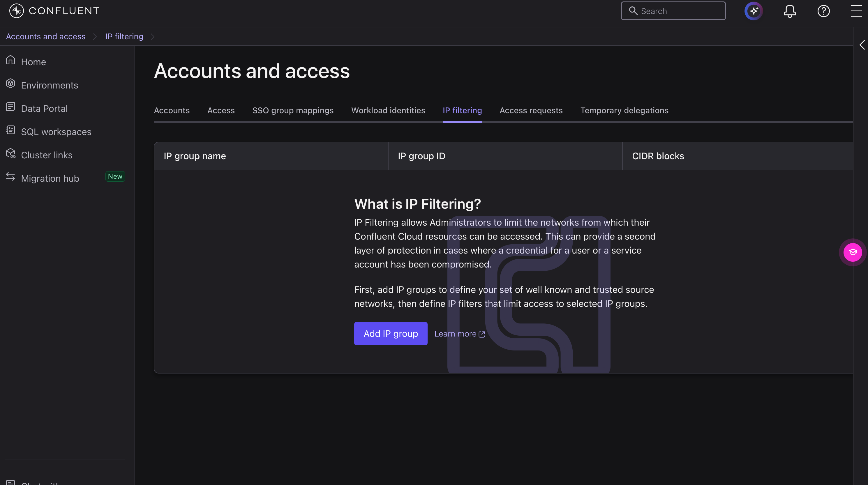Click the Add IP group button
The width and height of the screenshot is (868, 485).
pos(391,333)
